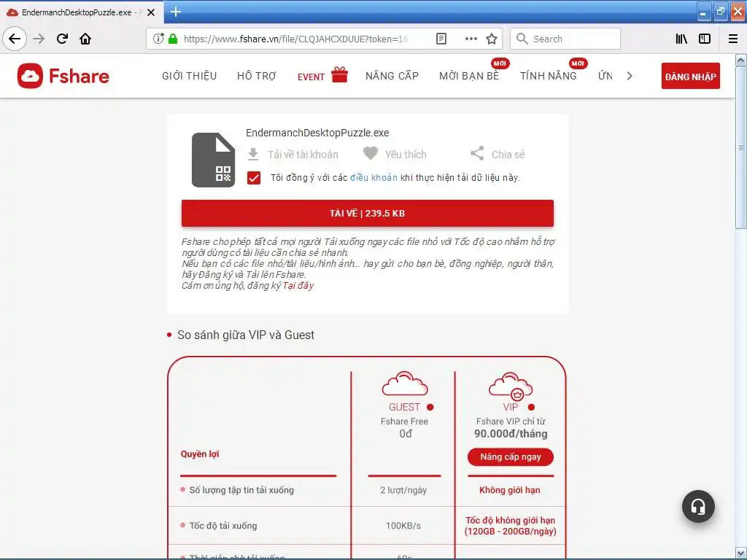Open page actions three-dots menu
This screenshot has height=560, width=747.
click(x=471, y=39)
